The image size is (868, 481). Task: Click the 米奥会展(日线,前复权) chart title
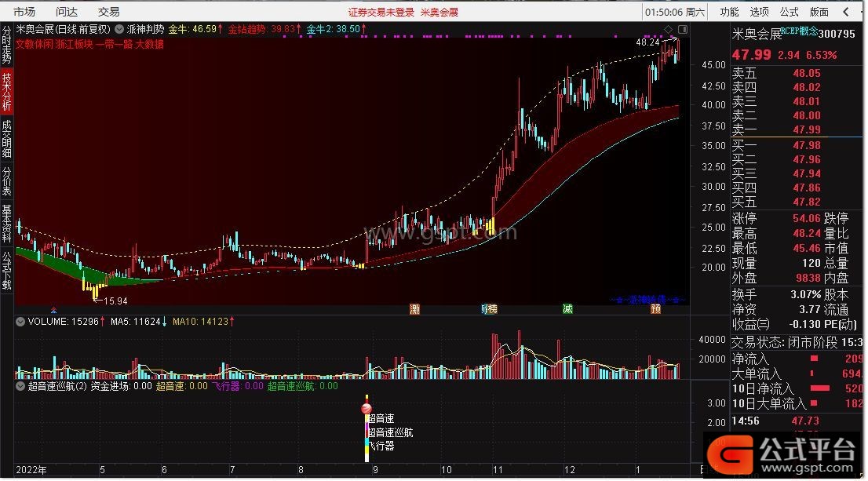click(x=63, y=29)
